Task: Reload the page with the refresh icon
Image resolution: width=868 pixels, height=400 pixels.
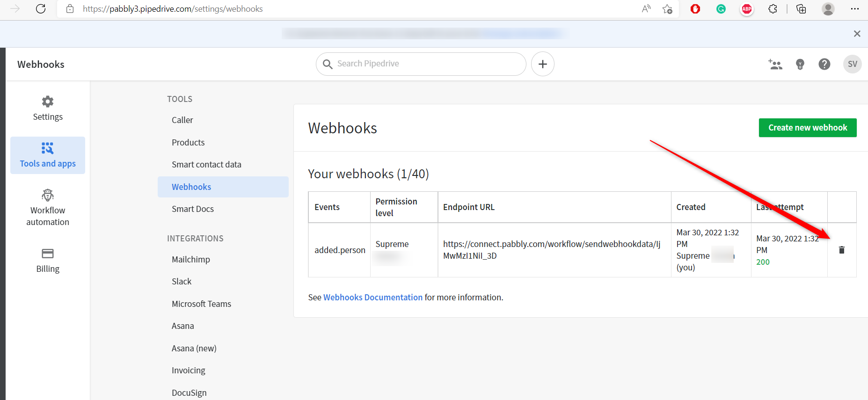Action: point(41,9)
